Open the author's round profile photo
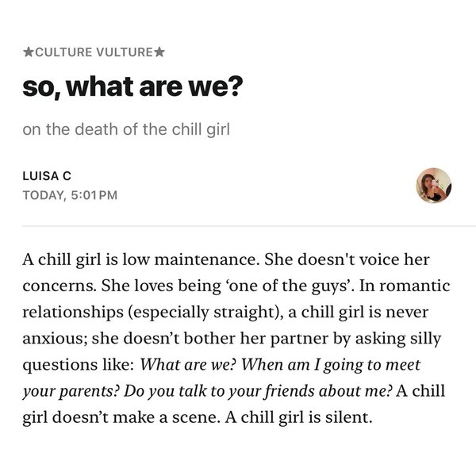Screen dimensions: 476x476 pyautogui.click(x=434, y=186)
